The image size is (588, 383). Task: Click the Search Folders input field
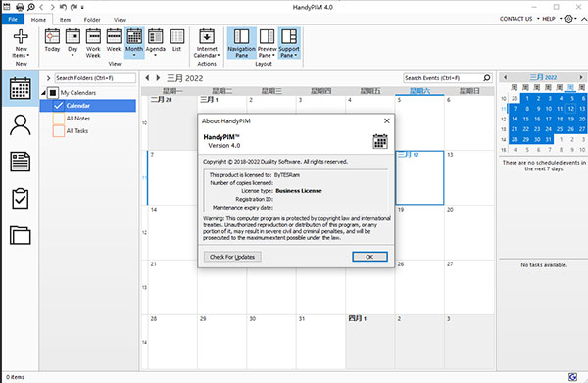point(95,78)
